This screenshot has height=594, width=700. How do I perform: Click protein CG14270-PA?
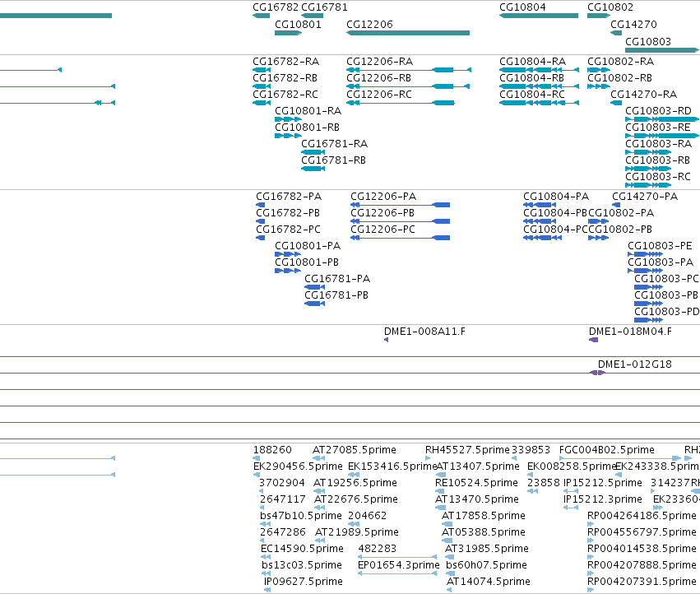click(645, 197)
